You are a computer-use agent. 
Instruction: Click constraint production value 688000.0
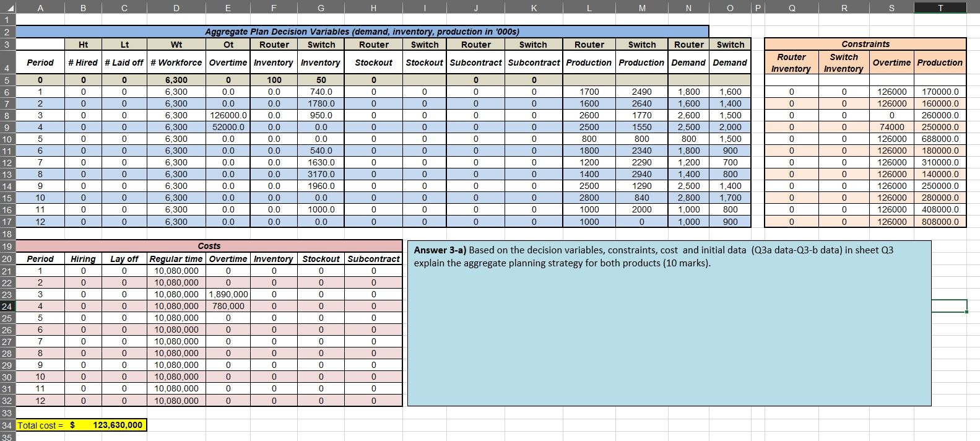pyautogui.click(x=940, y=139)
